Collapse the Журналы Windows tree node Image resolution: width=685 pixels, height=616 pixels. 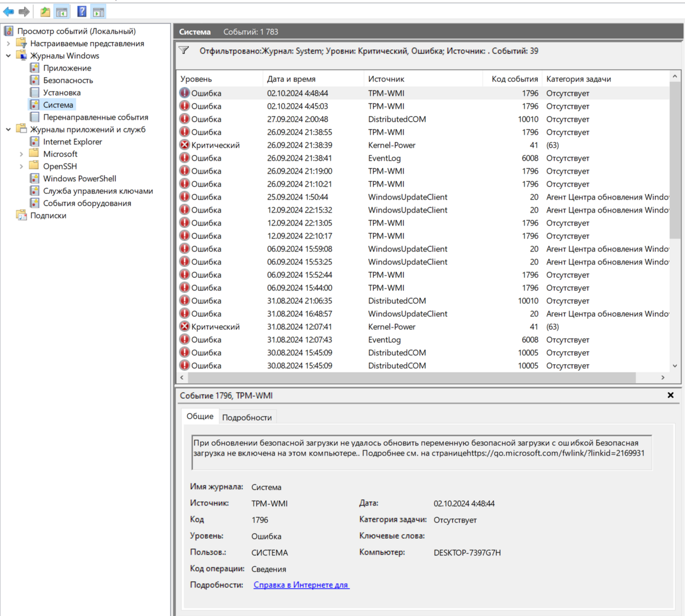(8, 56)
